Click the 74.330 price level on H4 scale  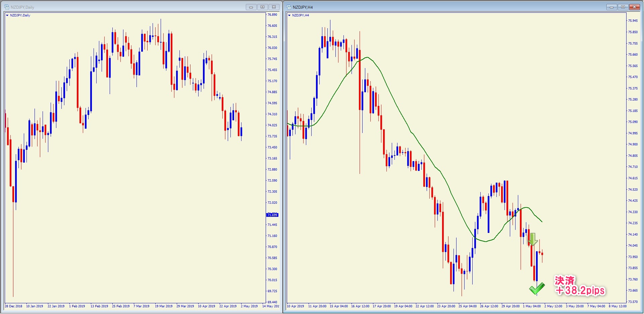[633, 212]
